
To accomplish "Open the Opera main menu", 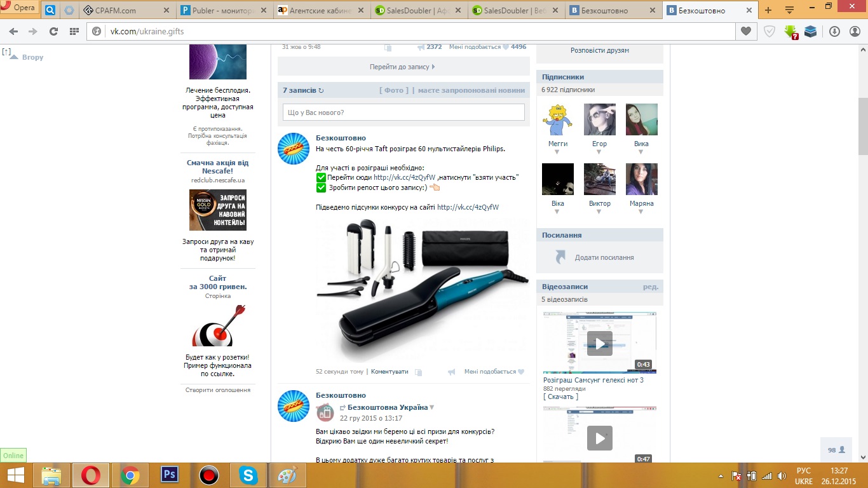I will [19, 9].
